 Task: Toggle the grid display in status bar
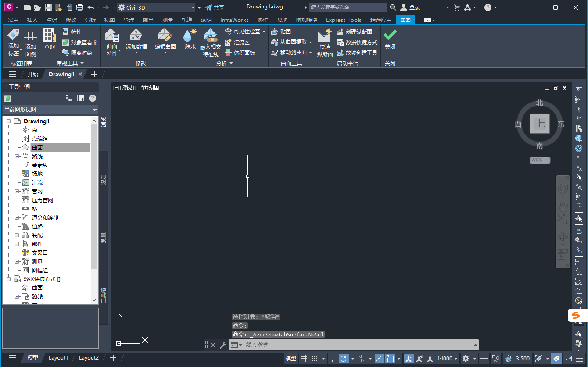(304, 358)
